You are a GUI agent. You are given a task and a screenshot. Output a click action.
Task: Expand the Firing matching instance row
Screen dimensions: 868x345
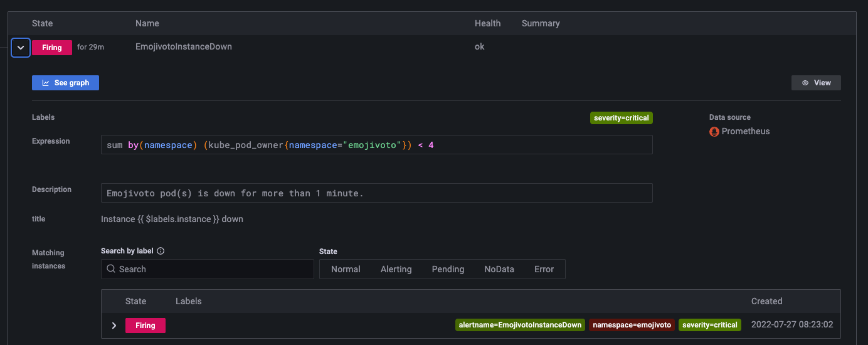coord(114,326)
